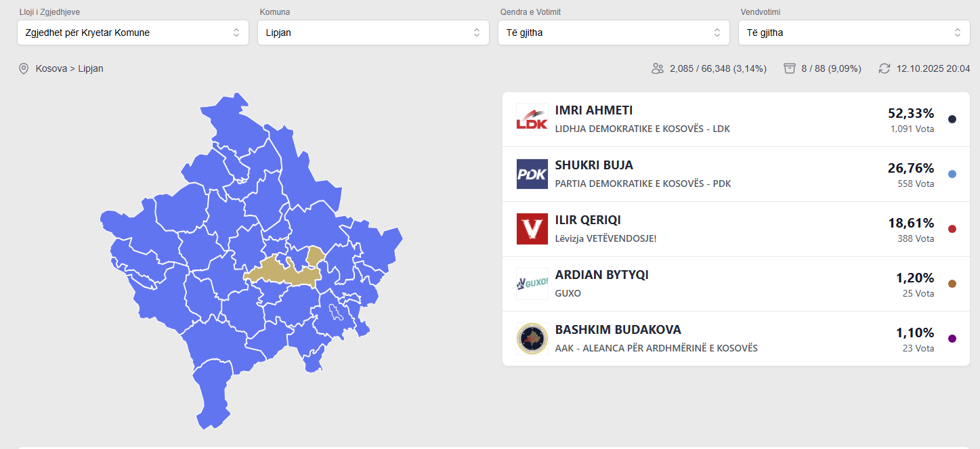Click the Vetëvendosje party logo
The image size is (980, 449).
point(532,229)
